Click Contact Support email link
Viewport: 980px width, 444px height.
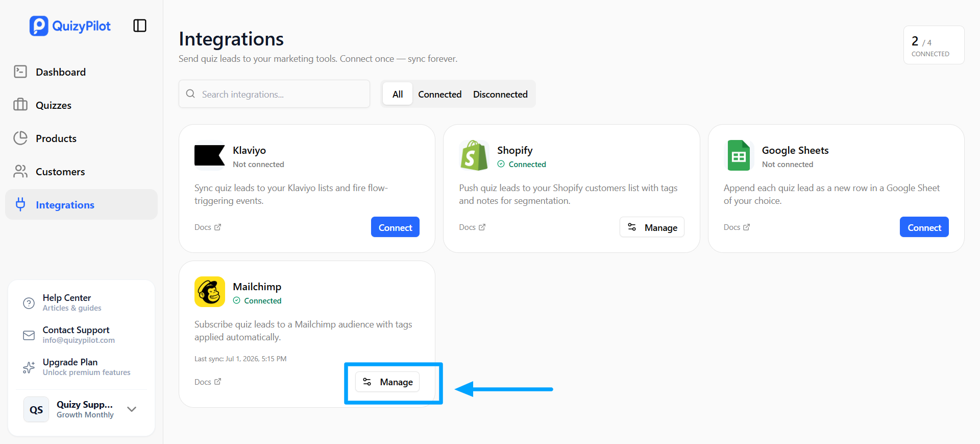pos(82,335)
